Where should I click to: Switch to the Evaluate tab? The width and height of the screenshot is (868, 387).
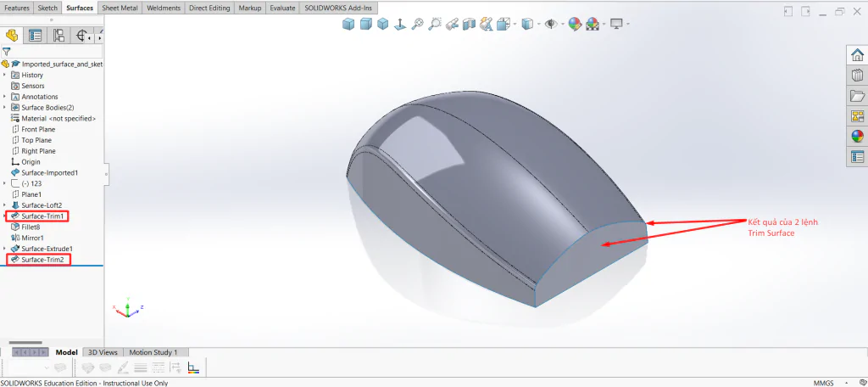point(282,8)
